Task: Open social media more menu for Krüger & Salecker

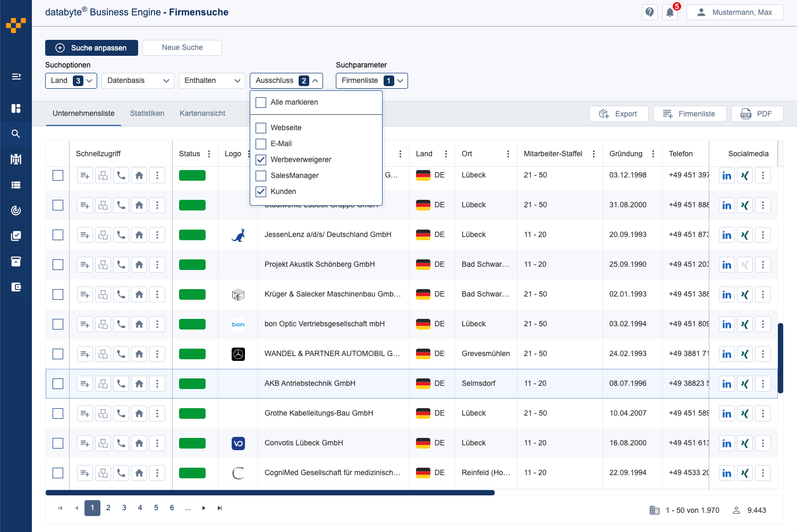Action: pos(763,294)
